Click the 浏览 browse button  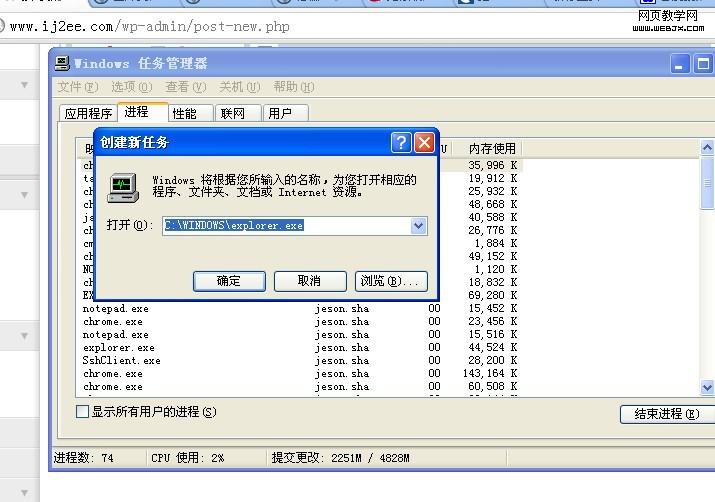pos(392,281)
